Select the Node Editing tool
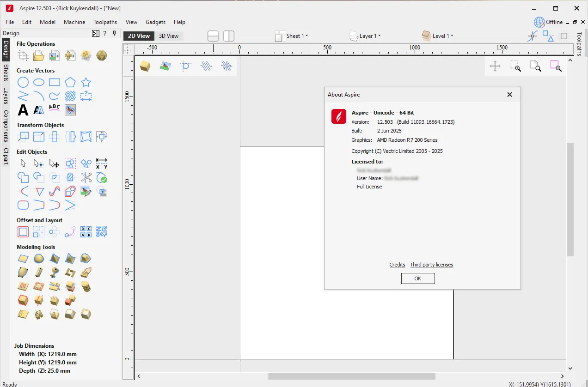 pyautogui.click(x=39, y=163)
